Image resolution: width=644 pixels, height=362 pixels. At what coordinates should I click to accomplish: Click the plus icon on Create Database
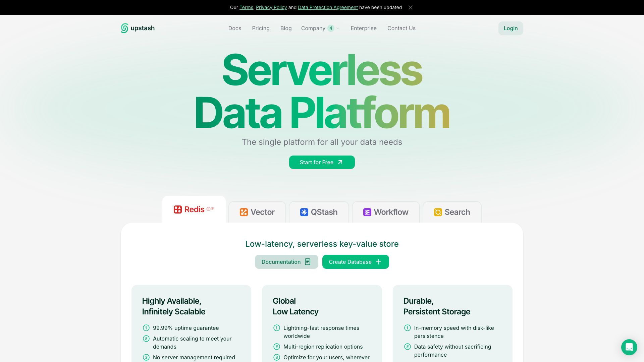coord(378,262)
